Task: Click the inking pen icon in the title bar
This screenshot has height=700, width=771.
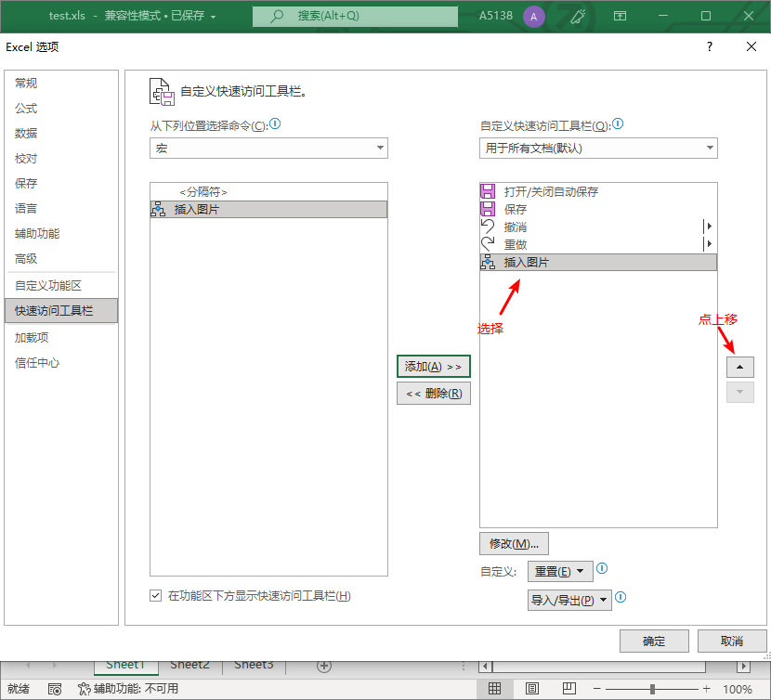Action: tap(577, 15)
